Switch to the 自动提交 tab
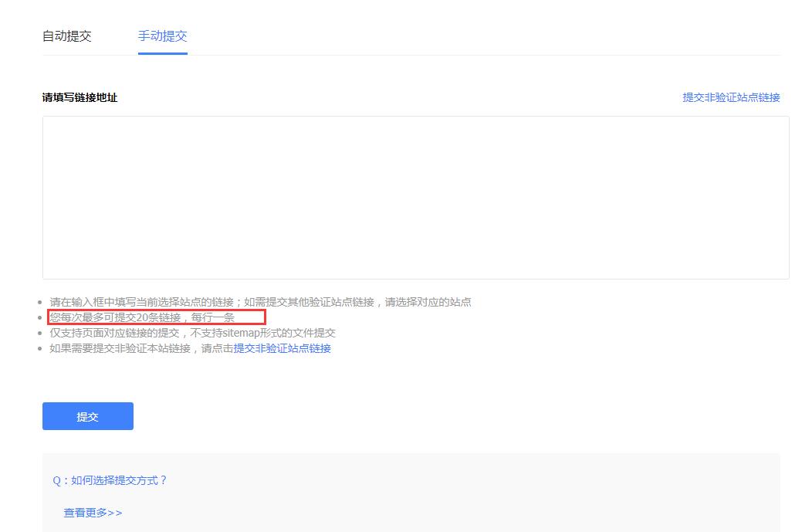812x532 pixels. [x=66, y=36]
